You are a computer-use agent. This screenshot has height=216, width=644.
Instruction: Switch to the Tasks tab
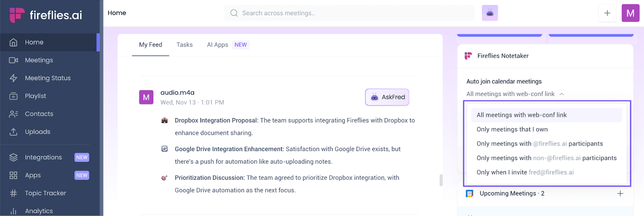[x=184, y=45]
